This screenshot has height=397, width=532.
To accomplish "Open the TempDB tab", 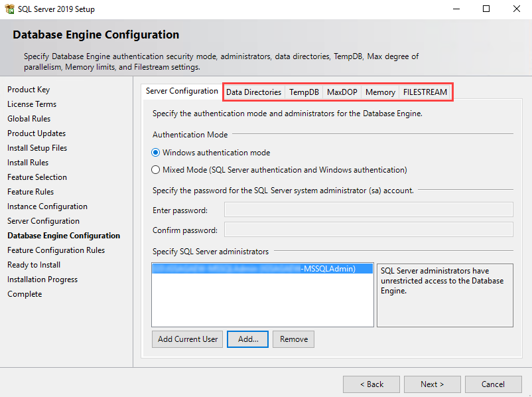I will (304, 92).
